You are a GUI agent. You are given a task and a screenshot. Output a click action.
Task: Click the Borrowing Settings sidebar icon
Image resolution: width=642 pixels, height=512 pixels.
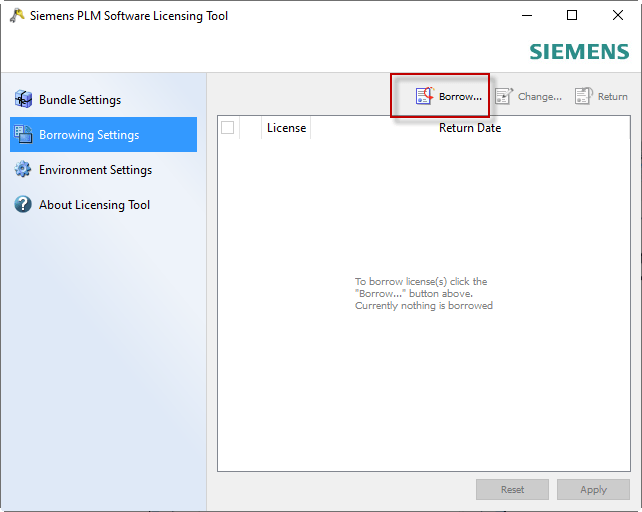point(23,134)
